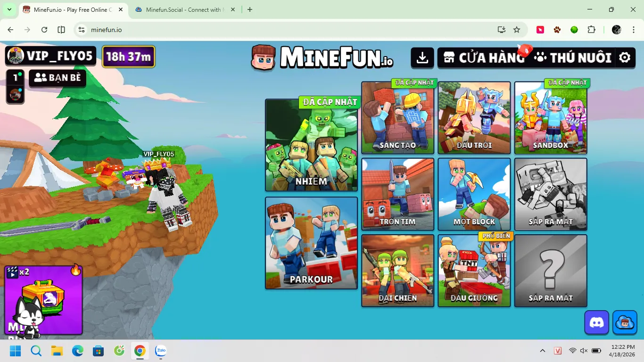This screenshot has width=644, height=362.
Task: Install the MineFun app from address bar
Action: (502, 30)
